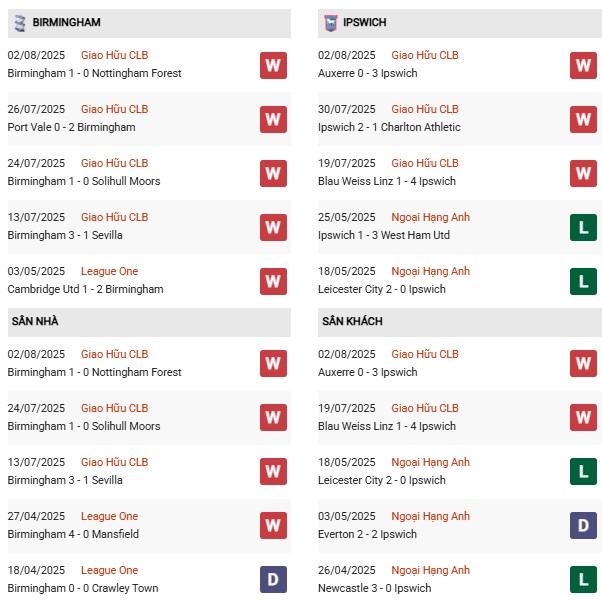Screen dimensions: 602x601
Task: Click the Birmingham team header title
Action: click(x=66, y=22)
